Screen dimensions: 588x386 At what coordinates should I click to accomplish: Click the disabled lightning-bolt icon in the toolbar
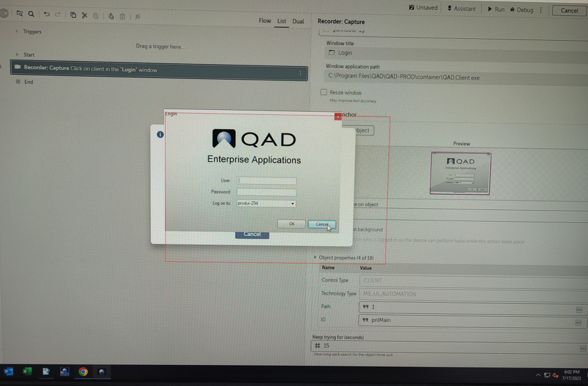coord(138,17)
